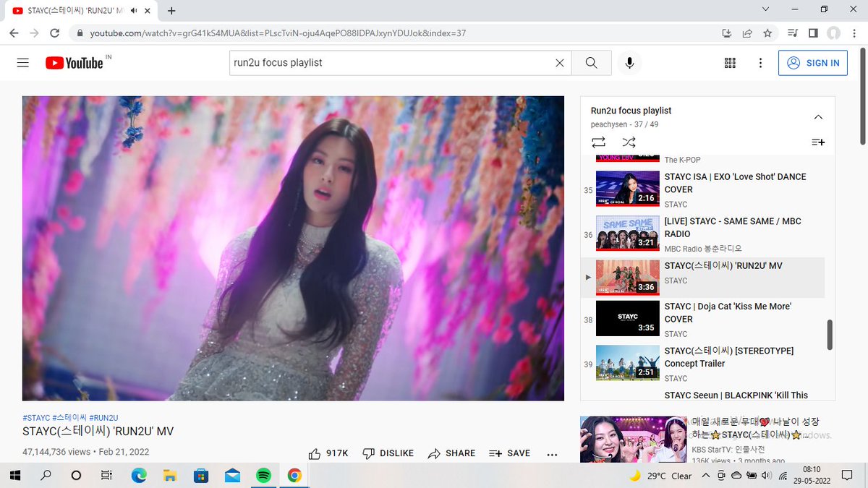Install app icon in the address bar
This screenshot has width=868, height=488.
[x=727, y=33]
